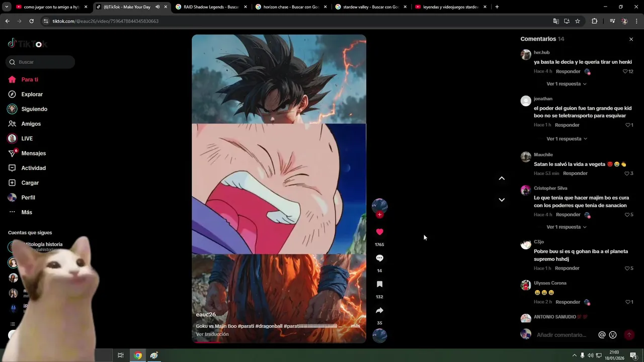Reload the page
The width and height of the screenshot is (644, 362).
(31, 21)
